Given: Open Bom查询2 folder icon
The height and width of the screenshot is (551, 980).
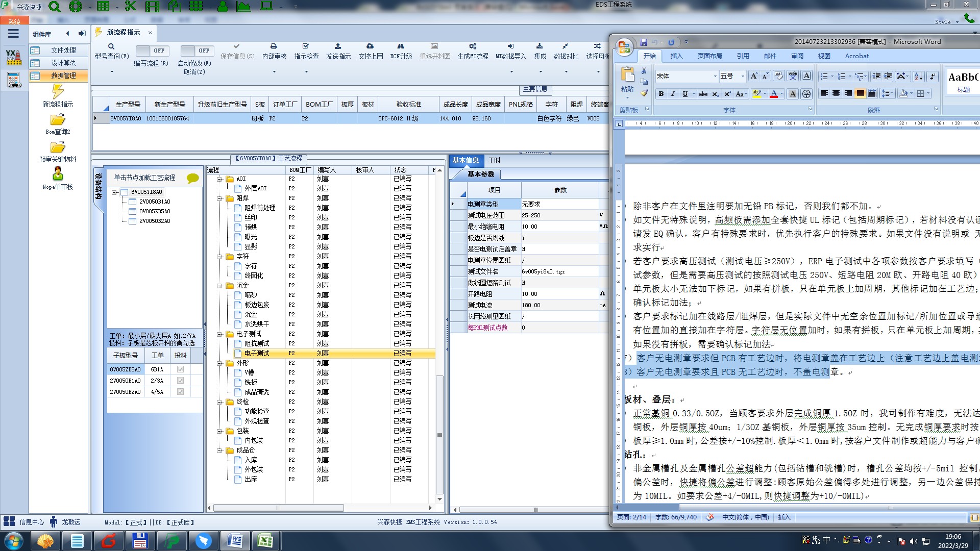Looking at the screenshot, I should [58, 120].
